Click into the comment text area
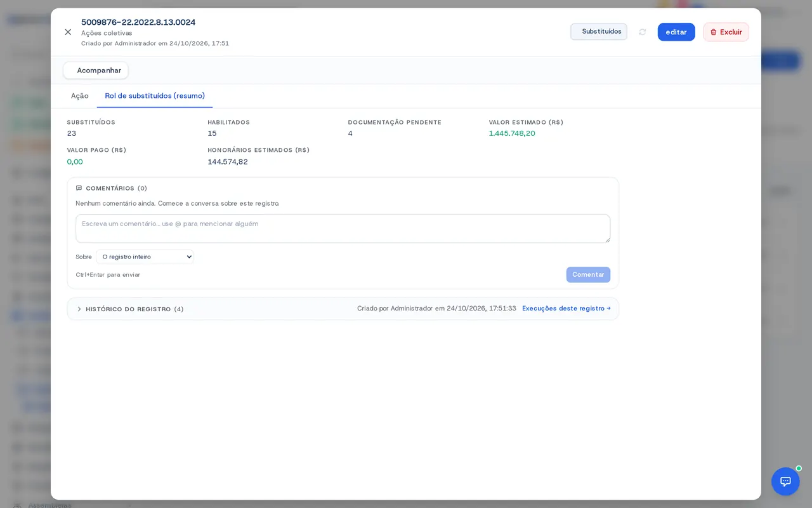812x508 pixels. pos(343,229)
